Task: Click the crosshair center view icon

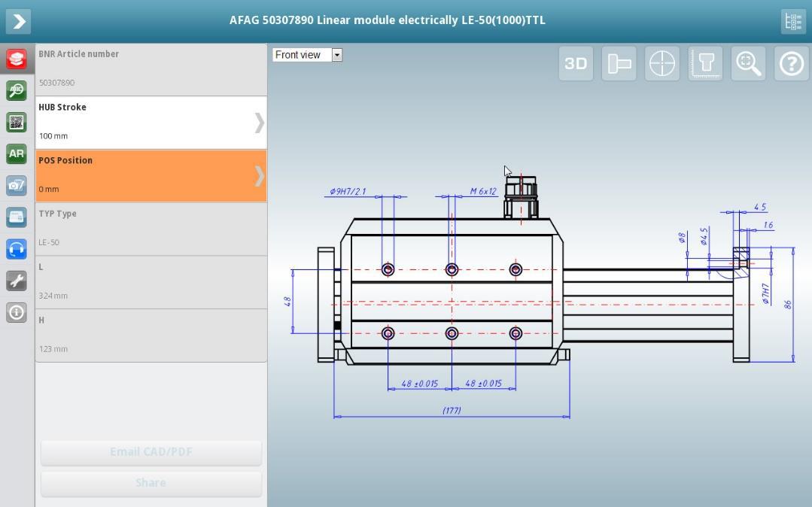Action: click(x=661, y=64)
